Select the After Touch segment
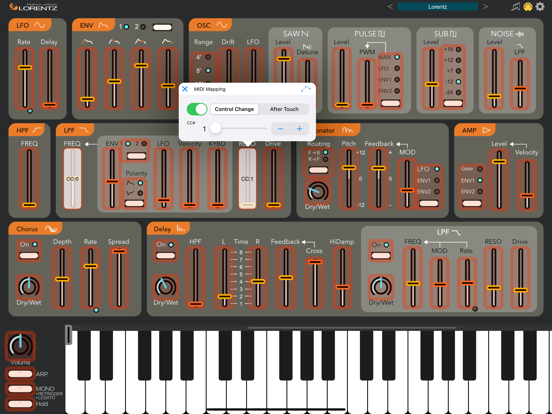Image resolution: width=552 pixels, height=414 pixels. 284,109
